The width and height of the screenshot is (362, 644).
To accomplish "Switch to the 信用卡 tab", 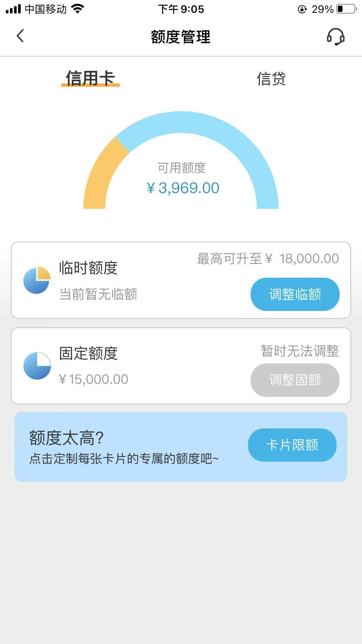I will (90, 78).
